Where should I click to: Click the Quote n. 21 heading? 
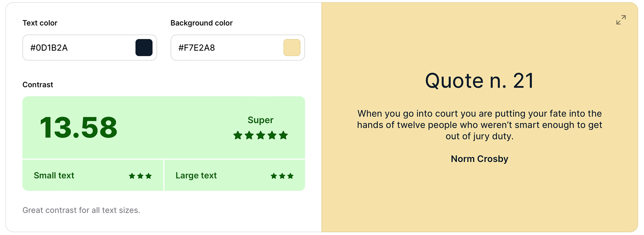pos(479,81)
